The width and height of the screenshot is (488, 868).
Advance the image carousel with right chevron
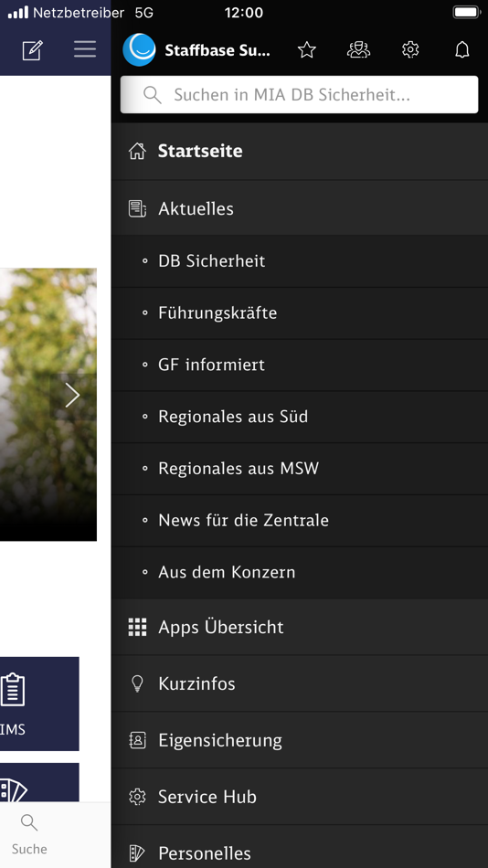(72, 396)
